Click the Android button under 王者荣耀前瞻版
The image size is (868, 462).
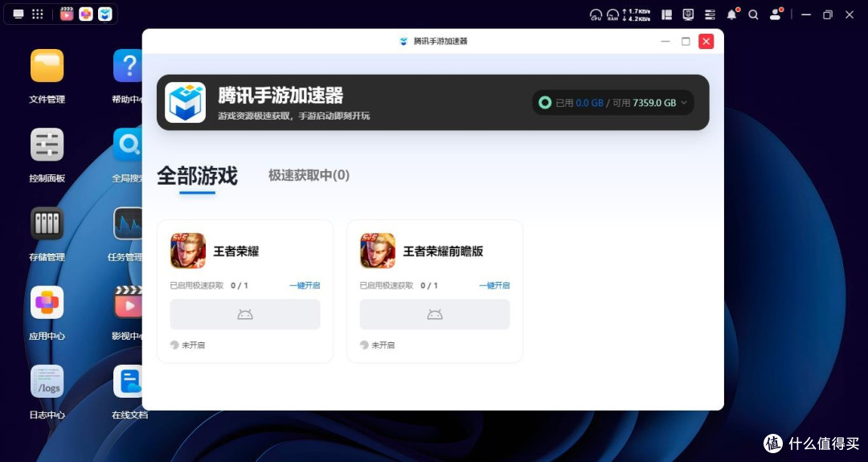pos(435,314)
